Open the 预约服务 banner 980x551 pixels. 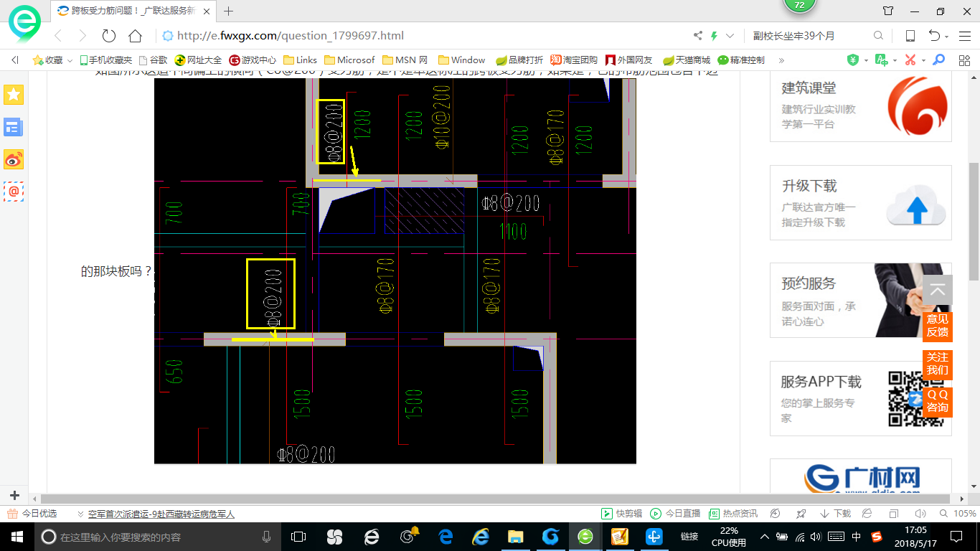(861, 300)
